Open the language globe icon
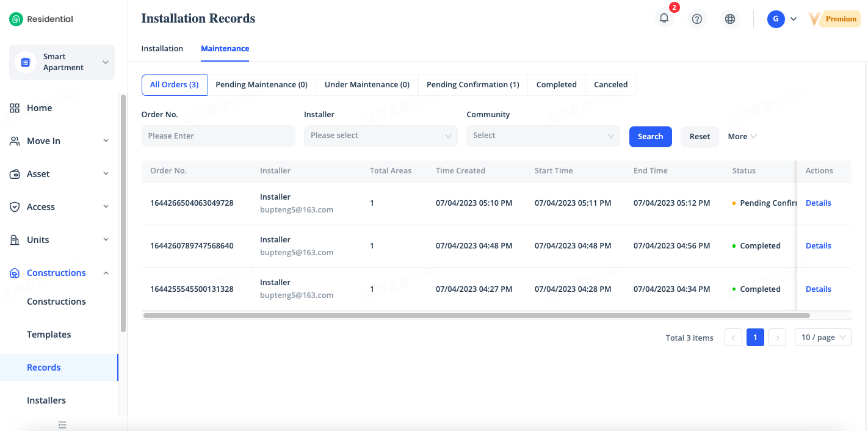Image resolution: width=868 pixels, height=431 pixels. coord(729,19)
